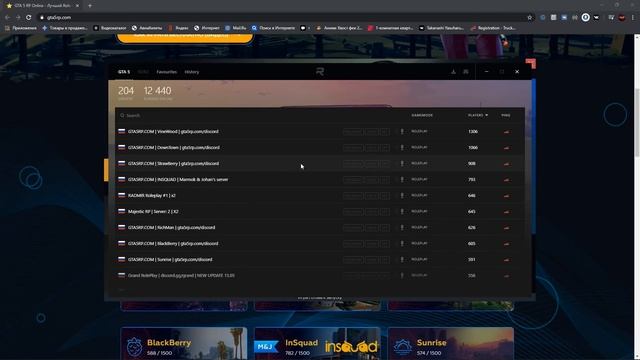Click microphone icon on RichMan row
Image resolution: width=640 pixels, height=360 pixels.
pos(402,227)
